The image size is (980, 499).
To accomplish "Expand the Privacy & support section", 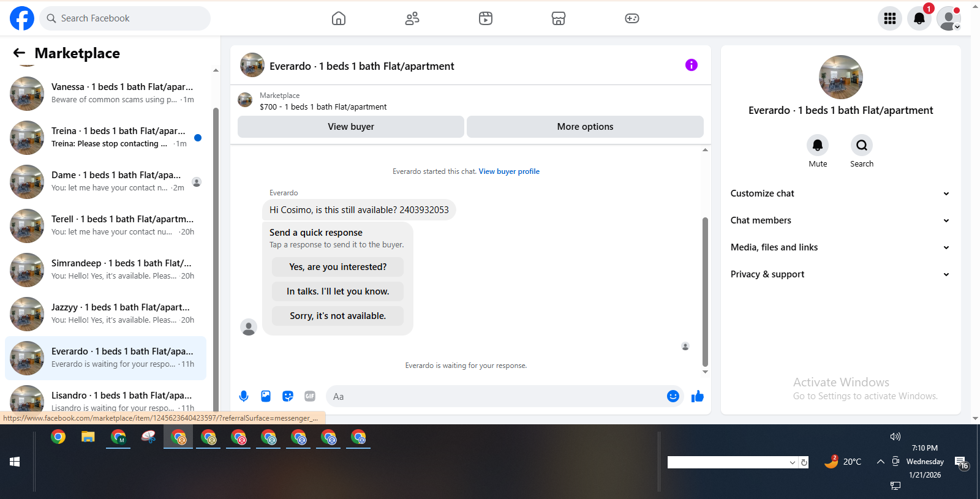I will tap(840, 274).
